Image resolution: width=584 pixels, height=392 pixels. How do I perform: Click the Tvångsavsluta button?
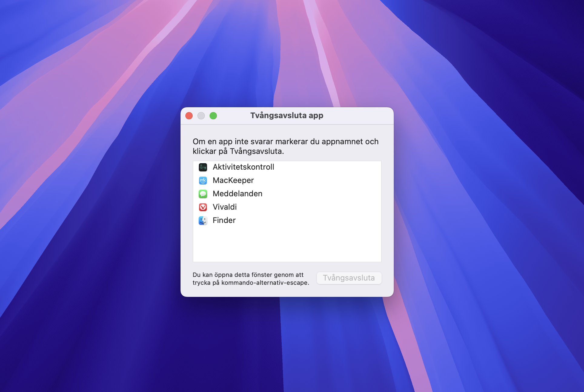coord(349,278)
